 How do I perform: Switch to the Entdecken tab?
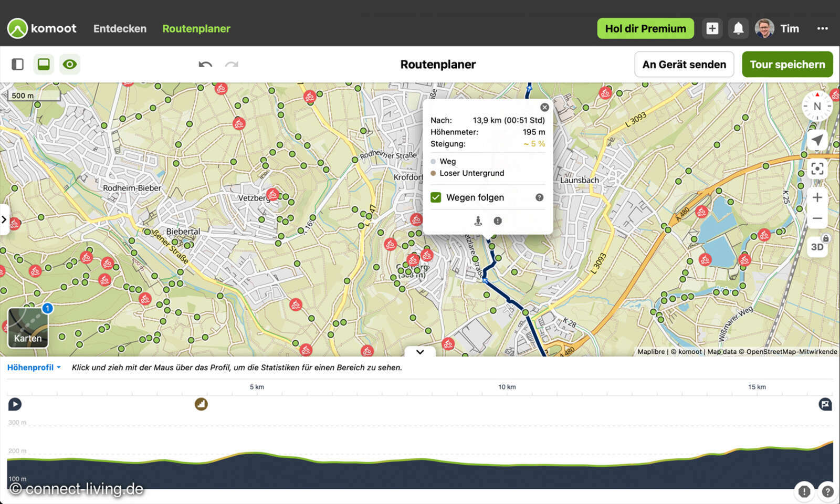click(120, 28)
